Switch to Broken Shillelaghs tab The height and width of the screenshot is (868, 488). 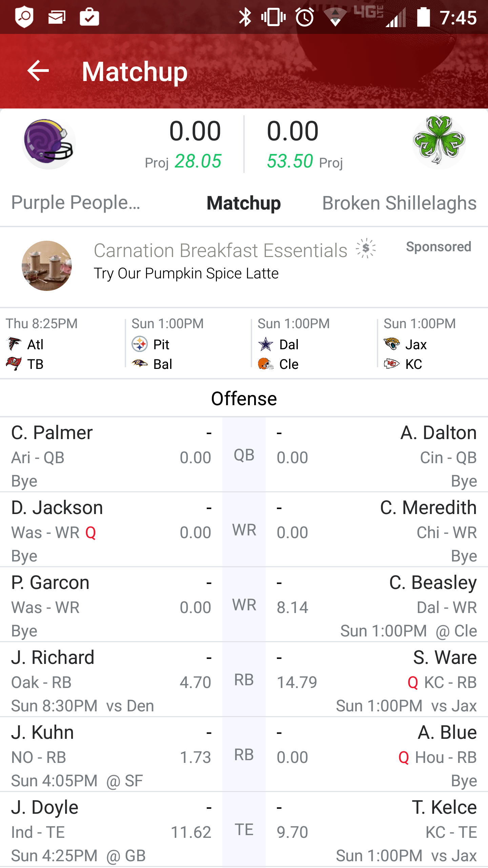click(400, 203)
